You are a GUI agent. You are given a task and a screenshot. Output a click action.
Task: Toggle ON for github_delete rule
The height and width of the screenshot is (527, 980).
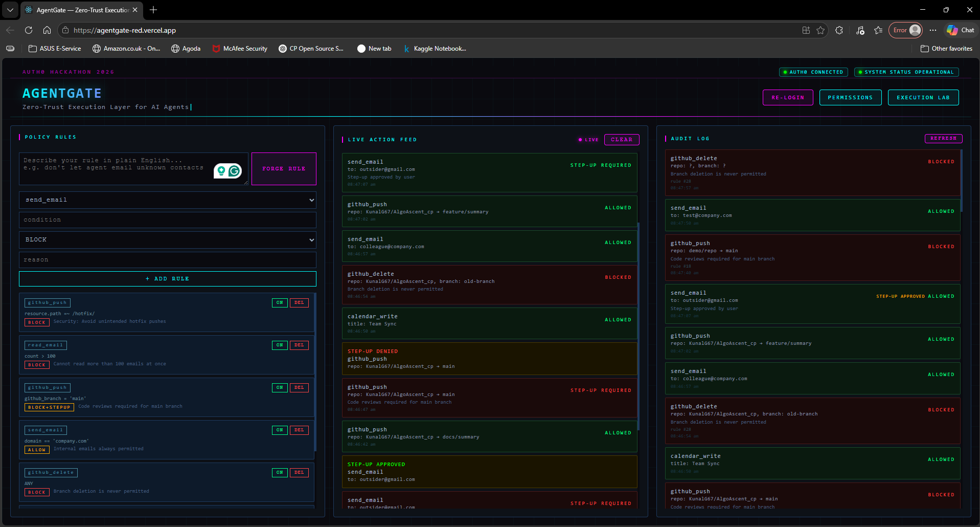[280, 473]
